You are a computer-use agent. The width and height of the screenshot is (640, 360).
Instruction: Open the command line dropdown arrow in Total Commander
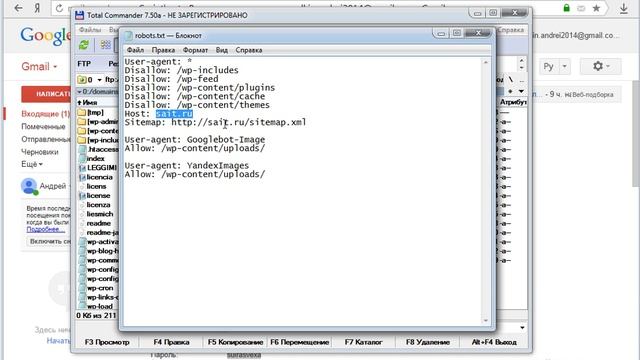[x=522, y=328]
